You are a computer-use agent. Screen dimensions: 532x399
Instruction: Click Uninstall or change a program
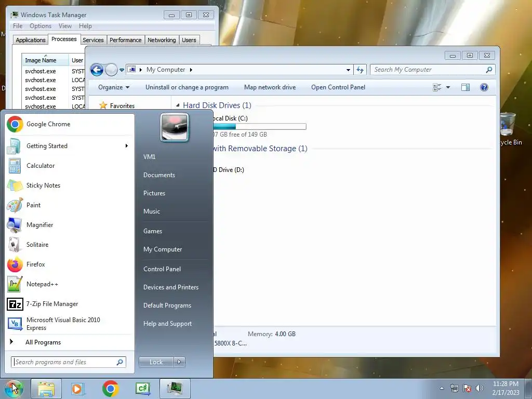pos(187,87)
